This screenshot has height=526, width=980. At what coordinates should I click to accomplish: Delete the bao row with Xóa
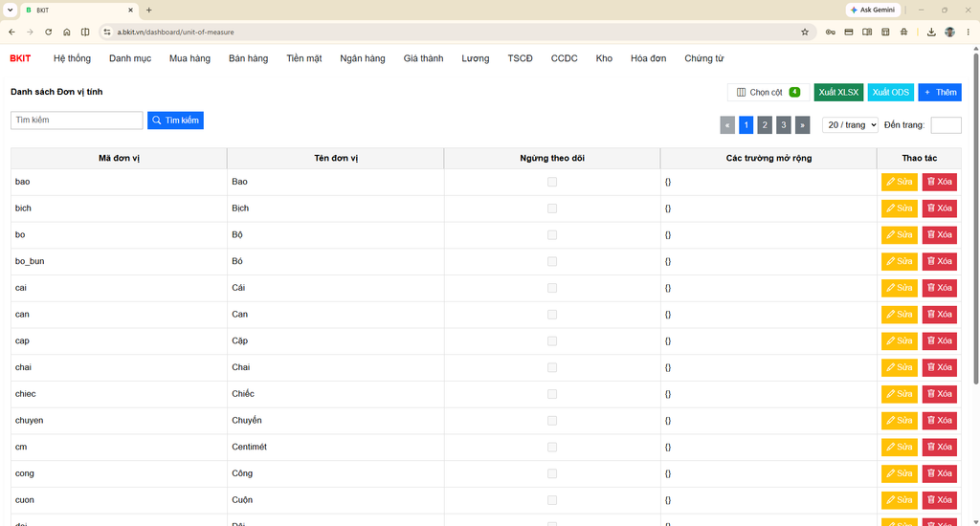tap(940, 182)
